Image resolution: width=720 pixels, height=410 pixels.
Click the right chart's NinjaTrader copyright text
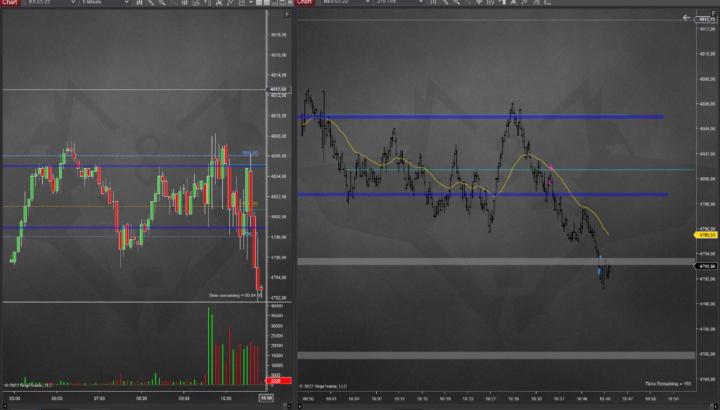pos(323,387)
